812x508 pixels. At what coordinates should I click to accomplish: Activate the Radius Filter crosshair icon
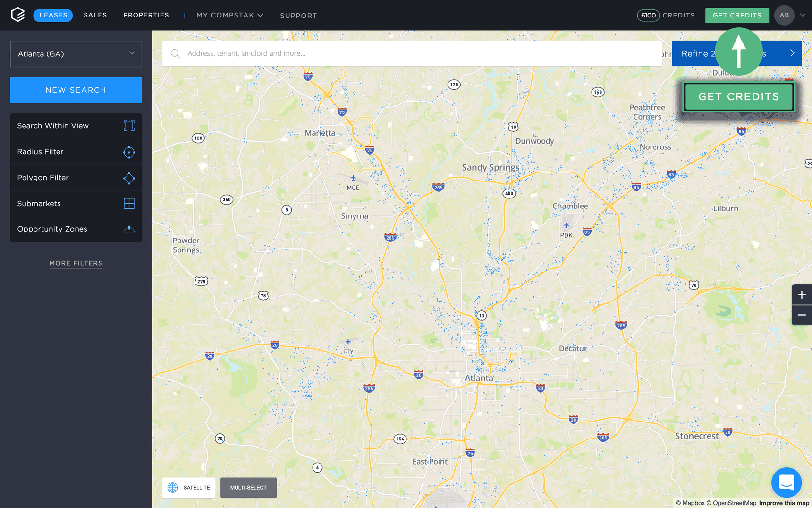129,152
